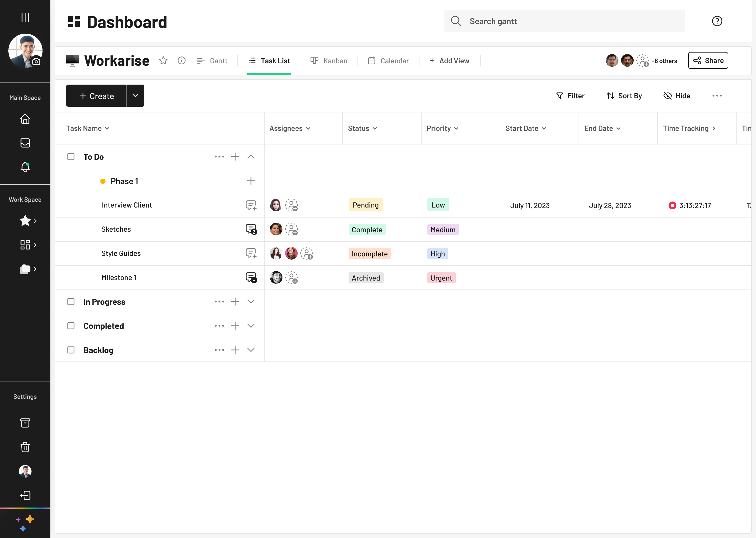Switch to the Calendar view tab
756x538 pixels.
pyautogui.click(x=388, y=61)
